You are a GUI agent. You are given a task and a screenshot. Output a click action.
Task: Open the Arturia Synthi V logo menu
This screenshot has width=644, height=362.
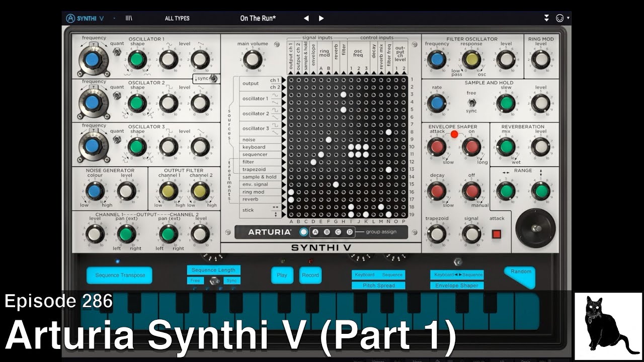(85, 18)
